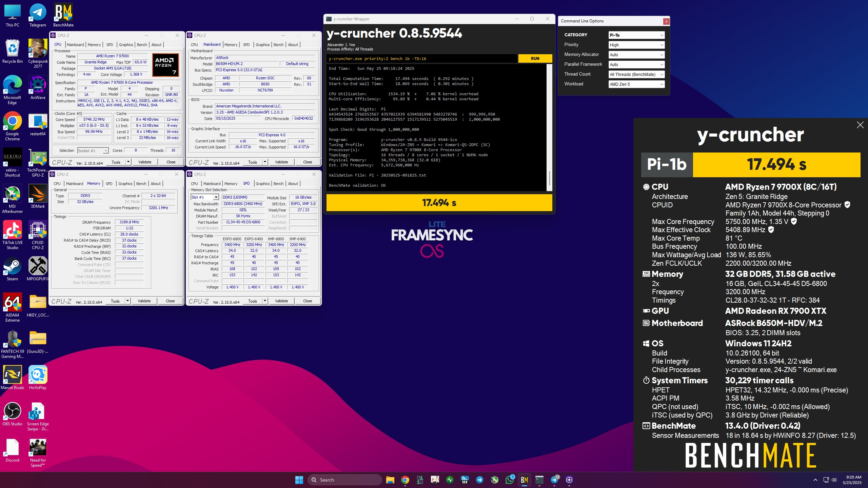The width and height of the screenshot is (868, 488).
Task: Expand the Memory Allocator dropdown
Action: pyautogui.click(x=636, y=55)
